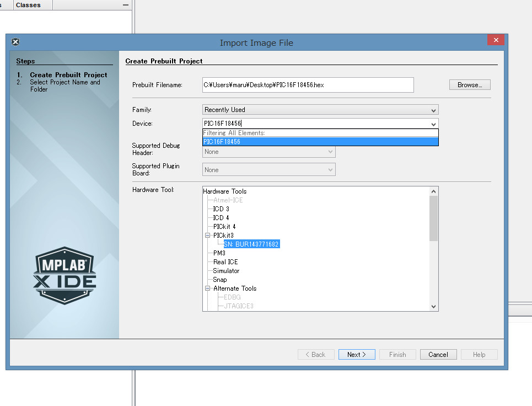The image size is (532, 406).
Task: Click step 1 Create Prebuilt Project
Action: [x=68, y=74]
